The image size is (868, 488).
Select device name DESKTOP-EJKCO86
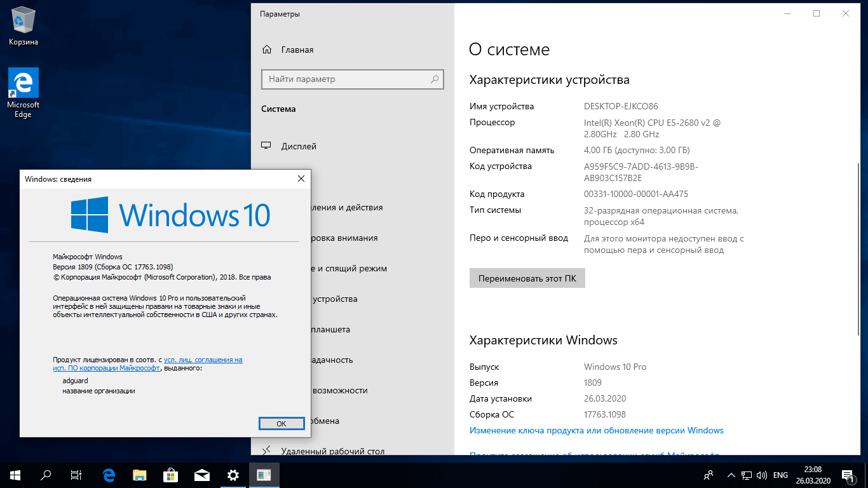[621, 107]
